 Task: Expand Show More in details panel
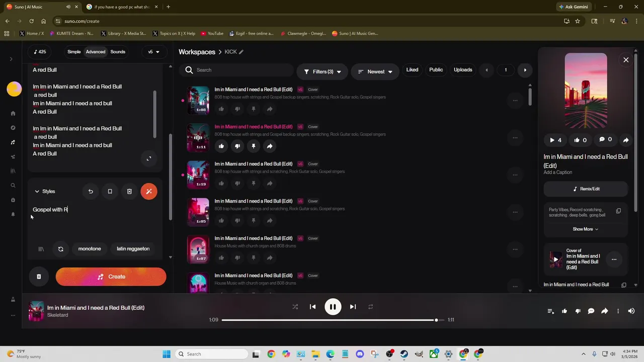pos(586,229)
